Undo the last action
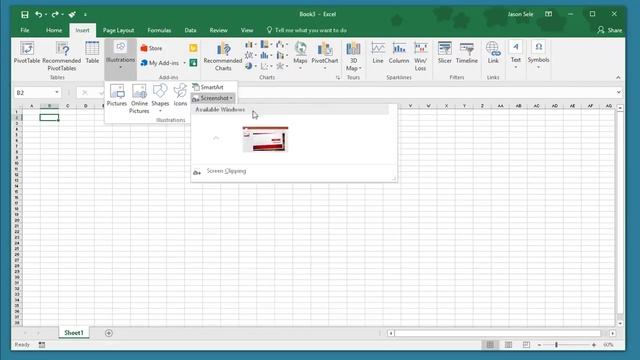This screenshot has width=640, height=360. pos(38,15)
